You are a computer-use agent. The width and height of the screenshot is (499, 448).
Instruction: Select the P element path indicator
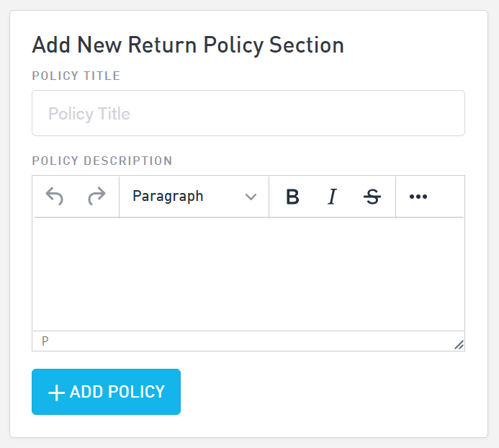coord(45,341)
